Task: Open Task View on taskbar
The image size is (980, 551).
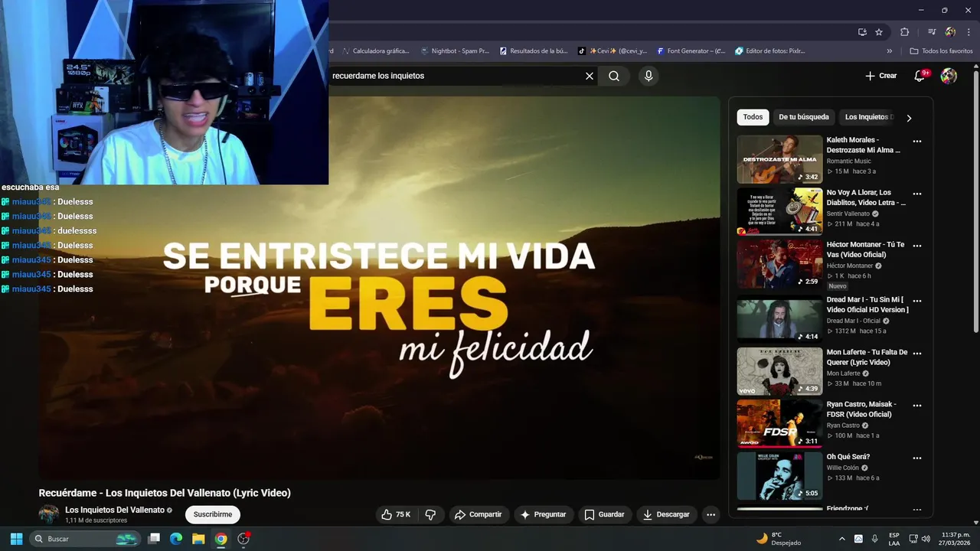Action: 154,539
